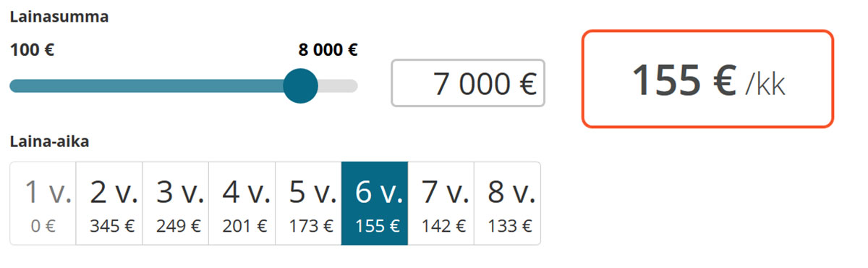This screenshot has width=868, height=268.
Task: Click the 345 € price under 2 v.
Action: [x=112, y=226]
